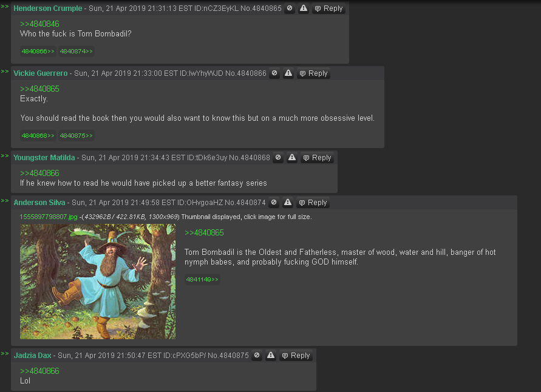Click the report warning icon on Jadzia Dax's post

pos(271,356)
